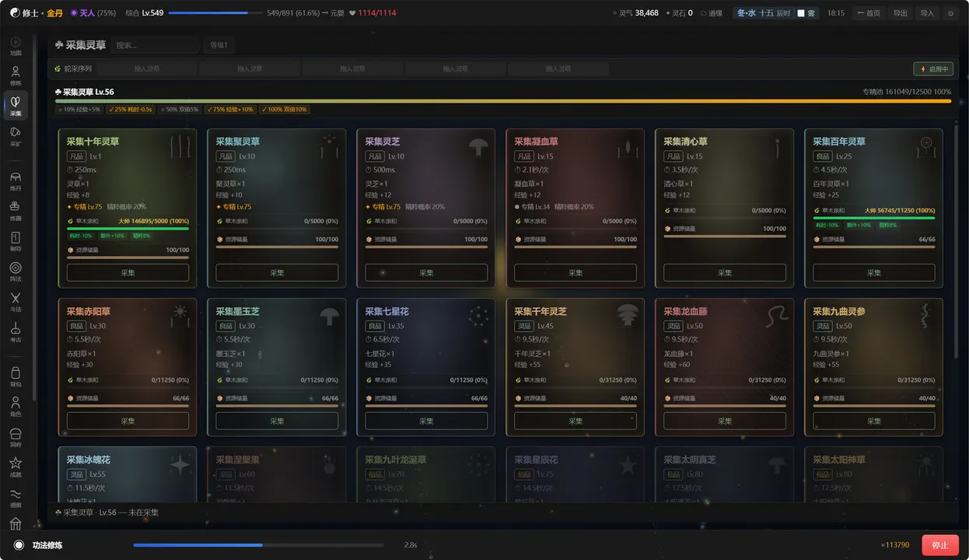
Task: Click the settings gear in top bar
Action: click(x=950, y=13)
